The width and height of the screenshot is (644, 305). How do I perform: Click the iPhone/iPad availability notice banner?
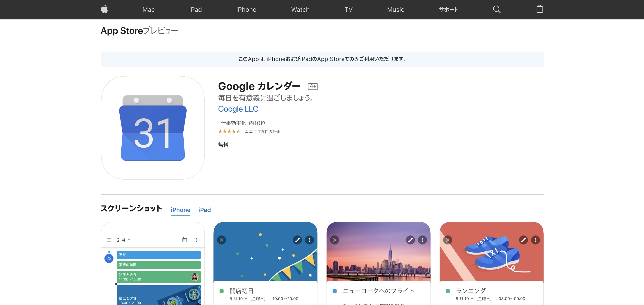point(322,59)
